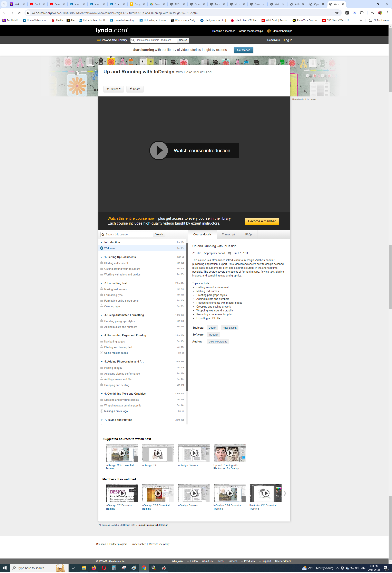Click the Get started button
The width and height of the screenshot is (392, 573).
point(243,50)
